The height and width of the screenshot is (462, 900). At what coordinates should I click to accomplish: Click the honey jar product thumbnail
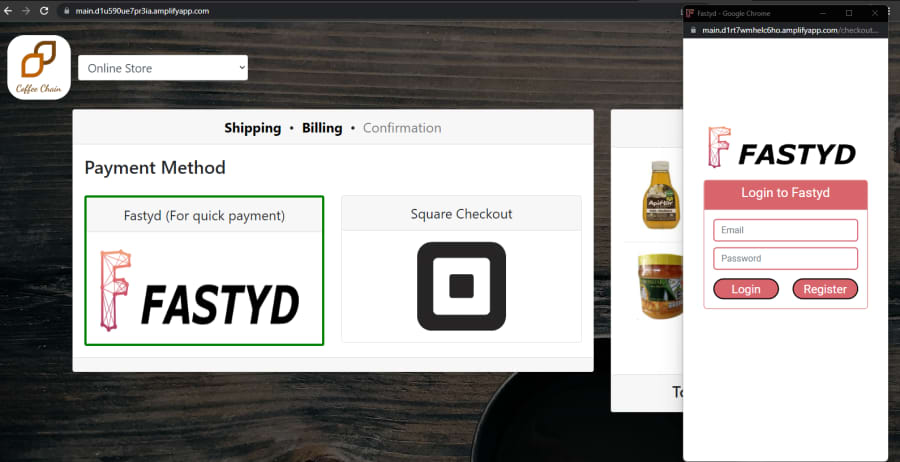coord(661,286)
